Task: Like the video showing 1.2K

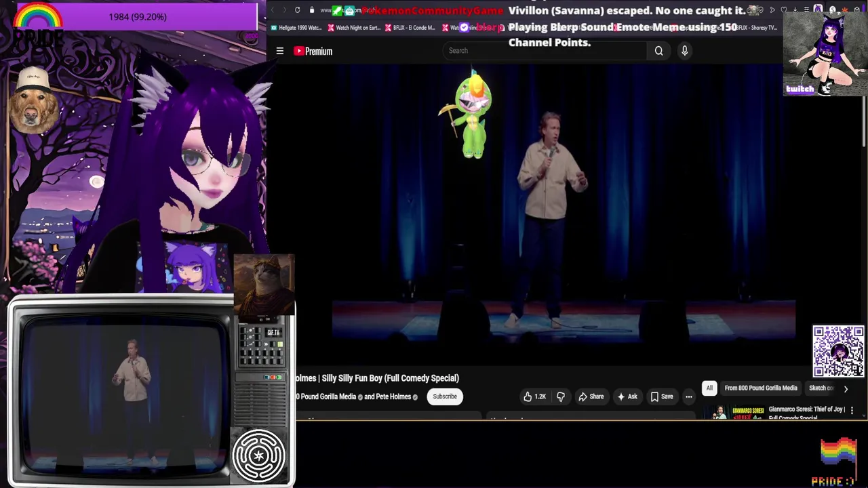Action: point(534,396)
